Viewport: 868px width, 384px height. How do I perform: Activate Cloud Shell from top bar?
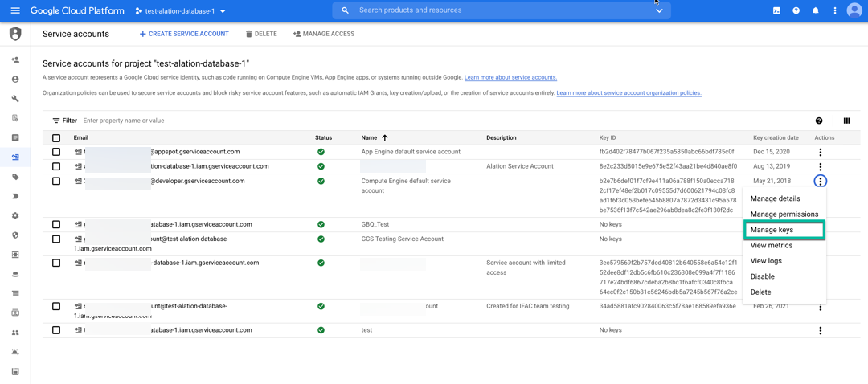(x=776, y=10)
